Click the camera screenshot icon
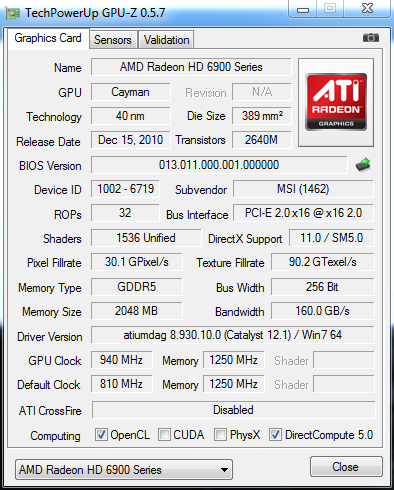Image resolution: width=394 pixels, height=490 pixels. click(371, 38)
